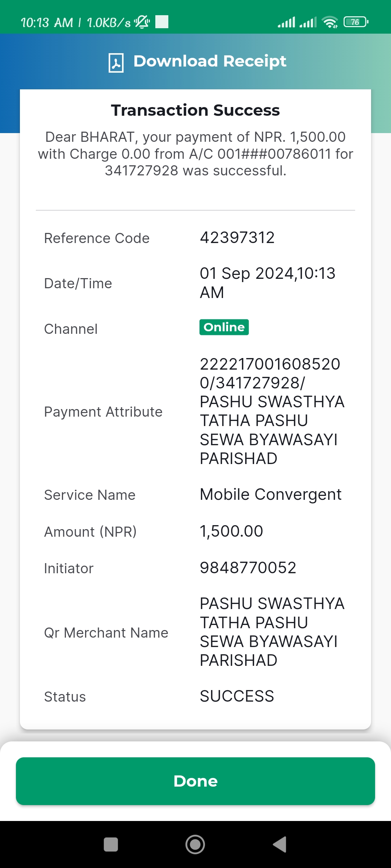The image size is (391, 868).
Task: Tap the green Online channel badge
Action: [x=224, y=327]
